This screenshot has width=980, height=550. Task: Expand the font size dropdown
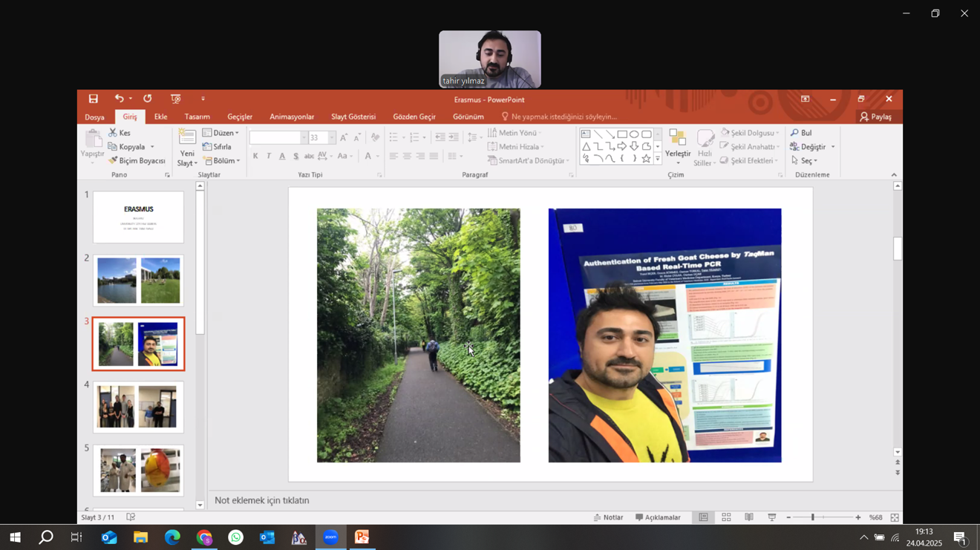coord(332,138)
